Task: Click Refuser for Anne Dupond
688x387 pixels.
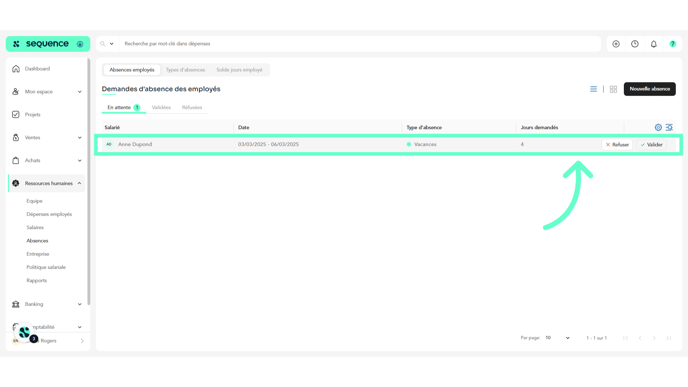Action: (x=617, y=144)
